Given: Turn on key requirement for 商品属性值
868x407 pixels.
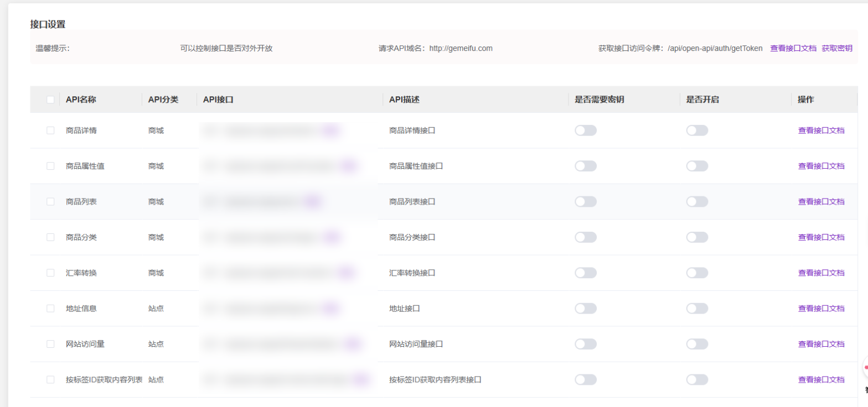Looking at the screenshot, I should click(x=586, y=166).
